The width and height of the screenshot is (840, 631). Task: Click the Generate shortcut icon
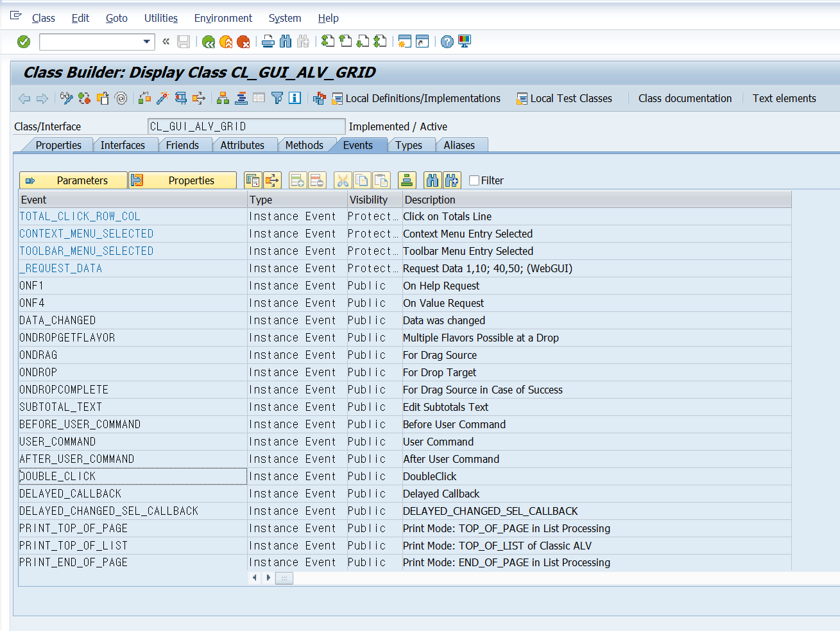(422, 42)
